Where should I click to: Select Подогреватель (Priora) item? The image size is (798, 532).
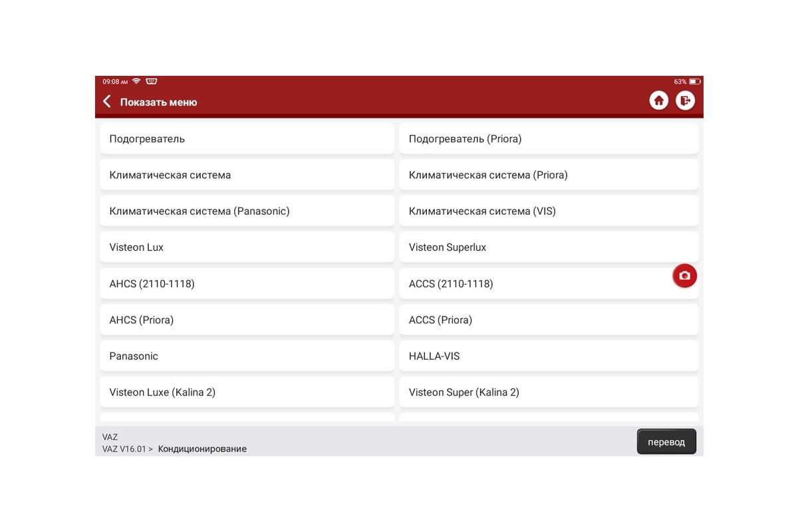(x=549, y=139)
